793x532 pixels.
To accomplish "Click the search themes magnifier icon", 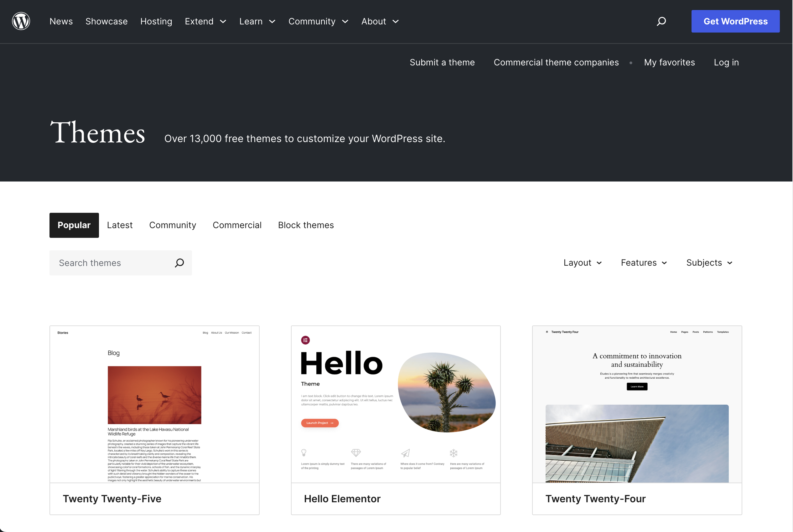I will [179, 263].
